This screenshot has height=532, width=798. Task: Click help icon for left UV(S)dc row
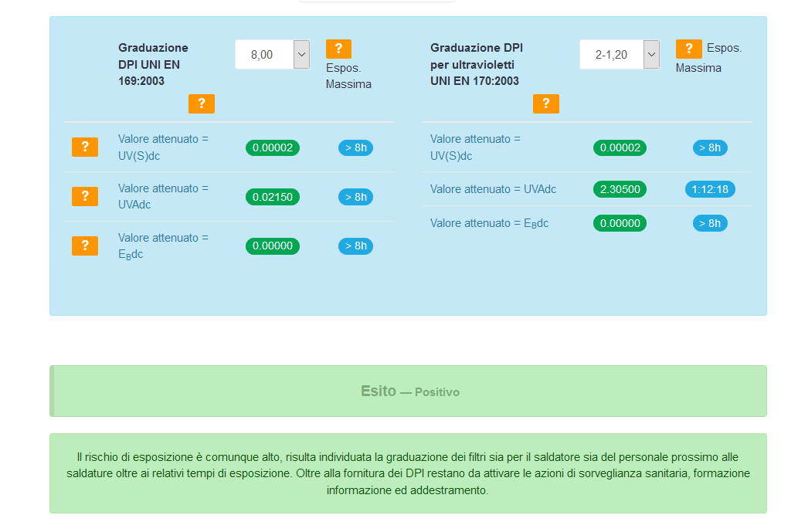pos(85,147)
